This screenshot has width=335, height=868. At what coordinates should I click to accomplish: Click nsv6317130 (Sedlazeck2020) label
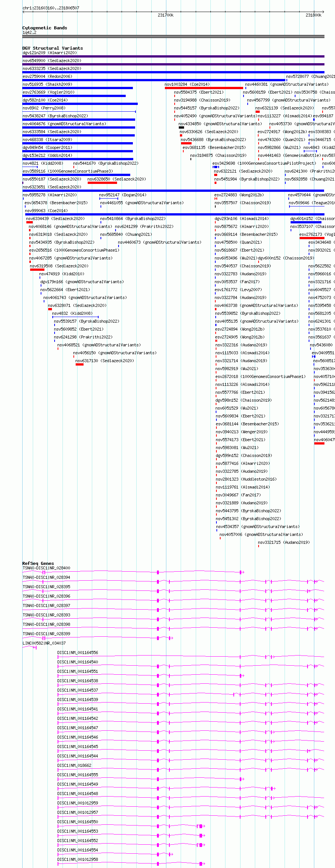pyautogui.click(x=105, y=361)
